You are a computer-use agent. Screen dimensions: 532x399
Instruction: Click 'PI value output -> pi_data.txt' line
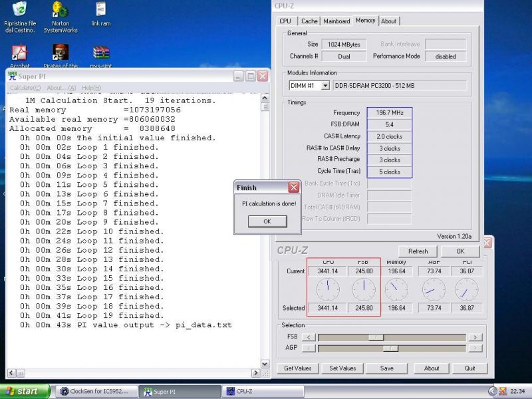(x=155, y=325)
